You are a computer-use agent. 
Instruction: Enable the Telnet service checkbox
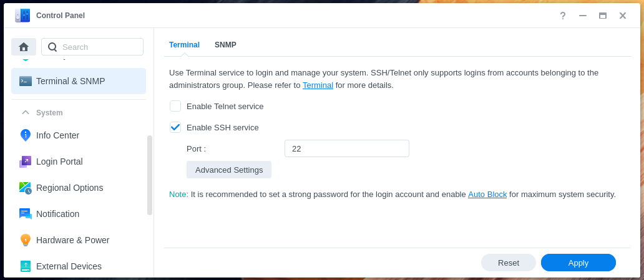click(175, 106)
